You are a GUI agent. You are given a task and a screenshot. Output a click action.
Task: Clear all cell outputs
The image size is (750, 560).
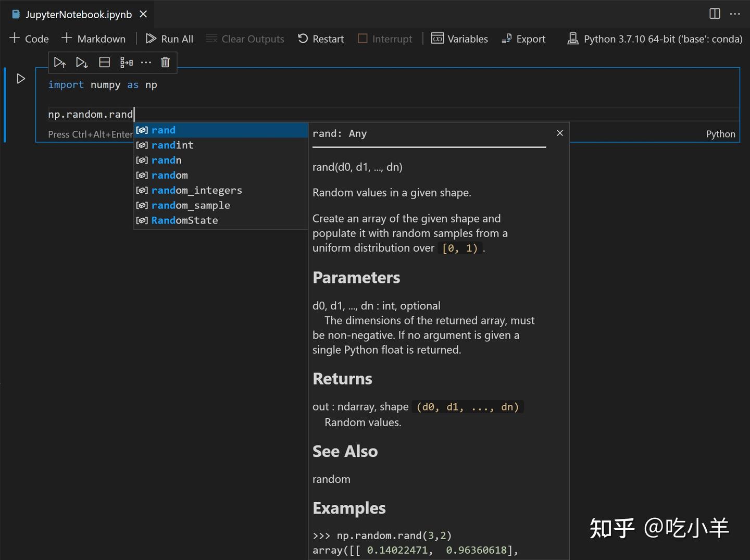click(x=245, y=39)
